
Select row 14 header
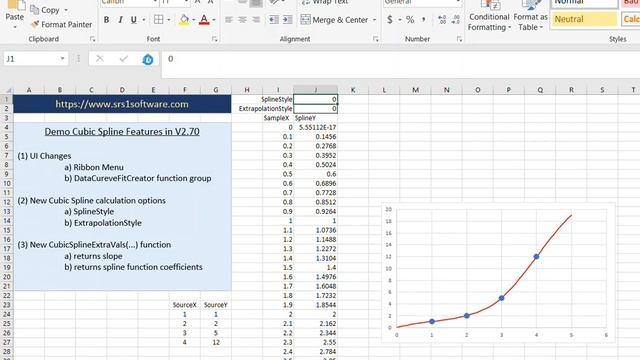[7, 221]
